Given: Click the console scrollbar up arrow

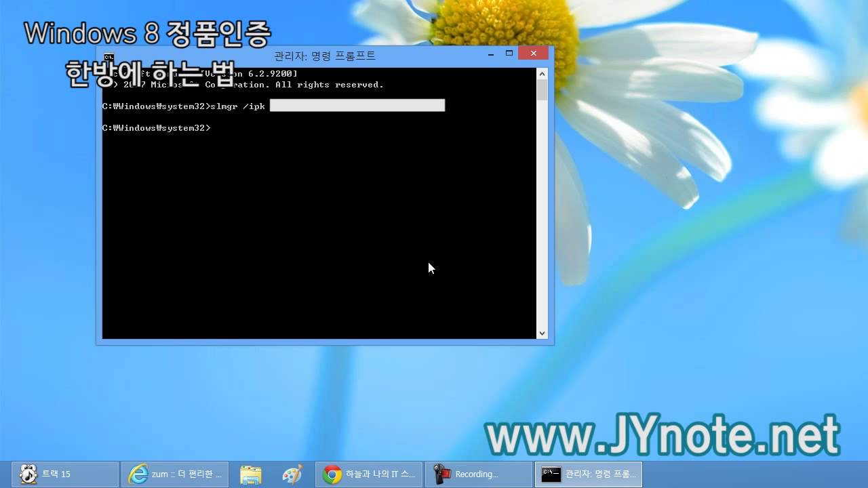Looking at the screenshot, I should click(542, 73).
